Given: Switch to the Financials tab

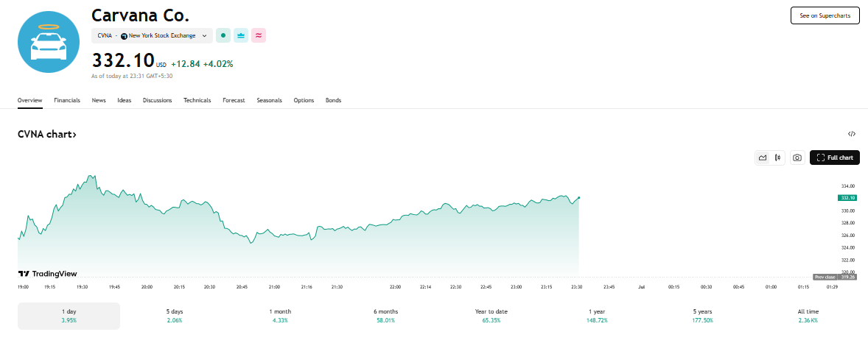Looking at the screenshot, I should click(67, 100).
